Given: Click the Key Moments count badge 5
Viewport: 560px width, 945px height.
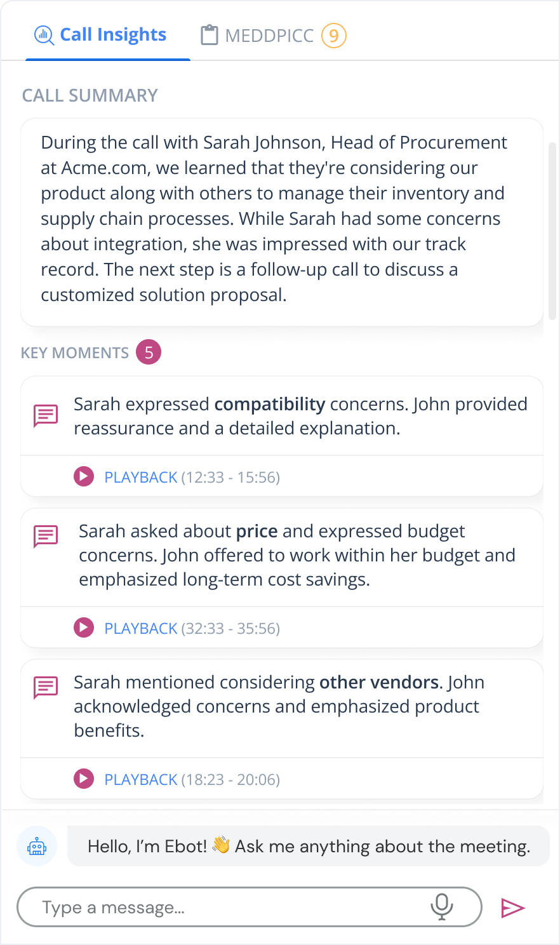Looking at the screenshot, I should click(x=149, y=352).
